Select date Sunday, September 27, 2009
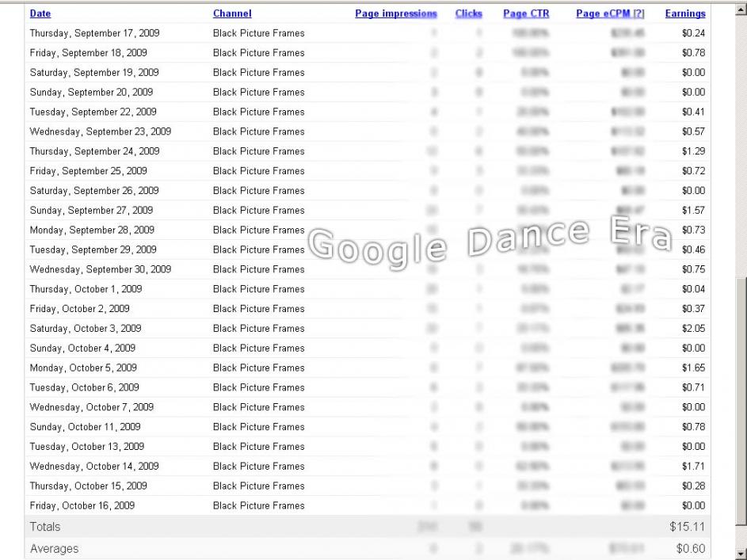Image resolution: width=747 pixels, height=560 pixels. (x=91, y=210)
